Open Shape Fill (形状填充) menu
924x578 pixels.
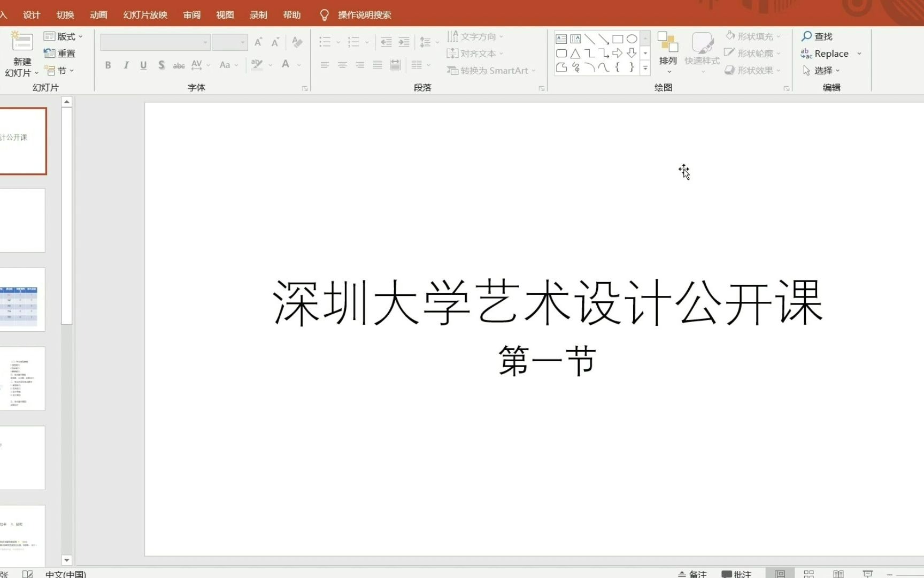(x=753, y=36)
